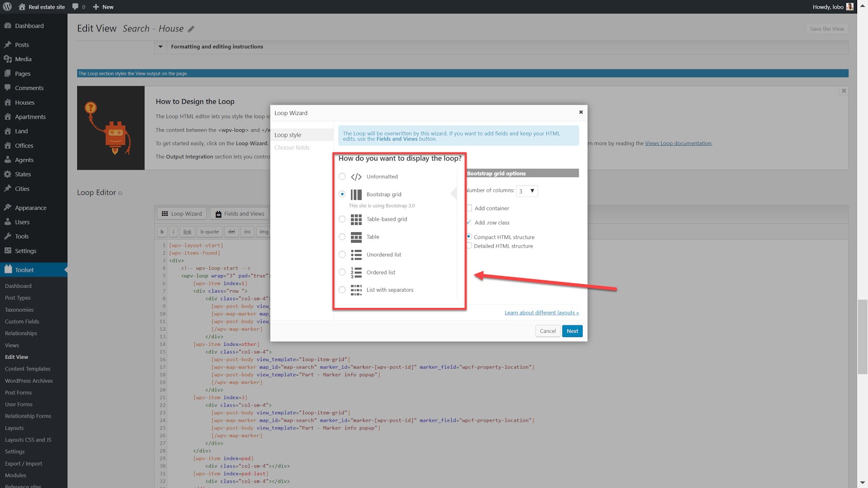Enable the Add container checkbox
The image size is (868, 488).
[x=469, y=208]
